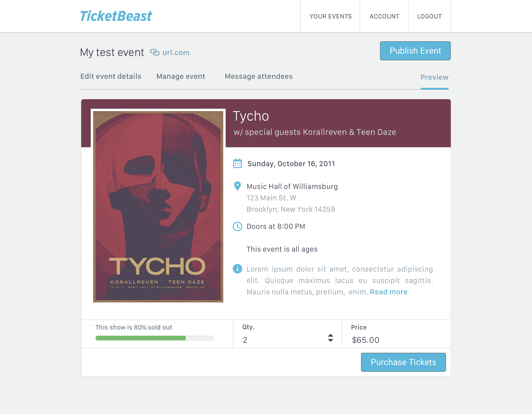Image resolution: width=532 pixels, height=414 pixels.
Task: Open the Manage event tab
Action: (x=181, y=76)
